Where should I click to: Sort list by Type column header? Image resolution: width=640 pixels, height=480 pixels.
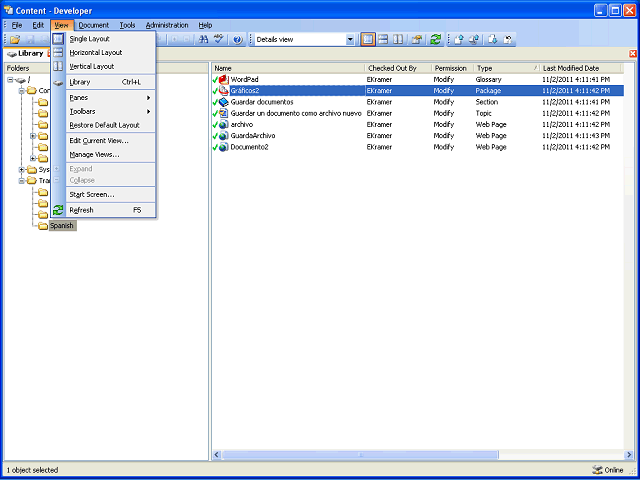coord(506,68)
